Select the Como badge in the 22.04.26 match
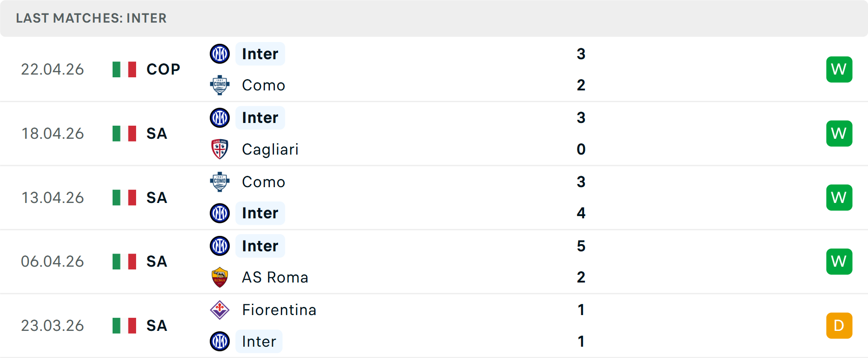Viewport: 868px width, 358px height. click(220, 85)
